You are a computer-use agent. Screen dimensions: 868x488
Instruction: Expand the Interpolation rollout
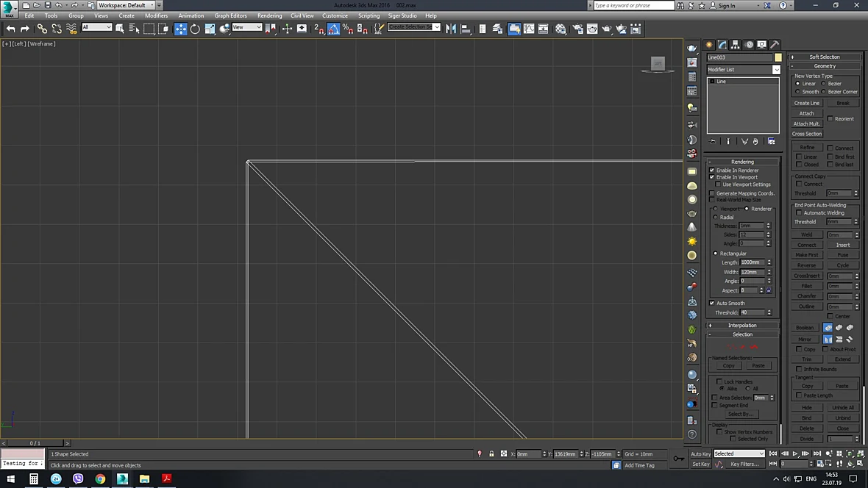(x=742, y=326)
